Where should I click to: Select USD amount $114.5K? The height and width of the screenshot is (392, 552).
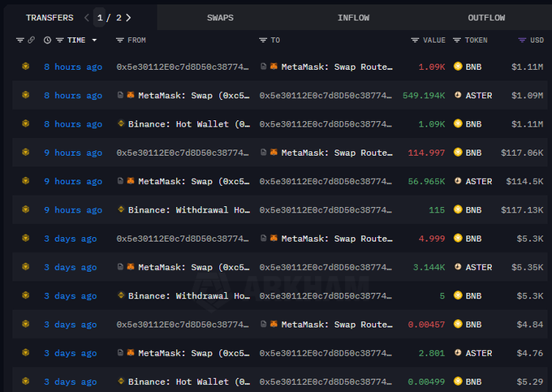524,181
